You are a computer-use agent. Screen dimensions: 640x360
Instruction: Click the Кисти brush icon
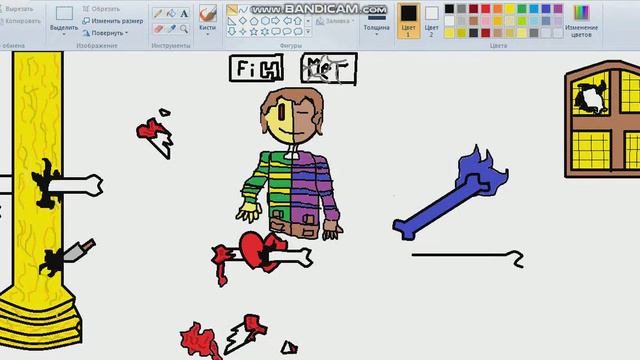pyautogui.click(x=208, y=13)
